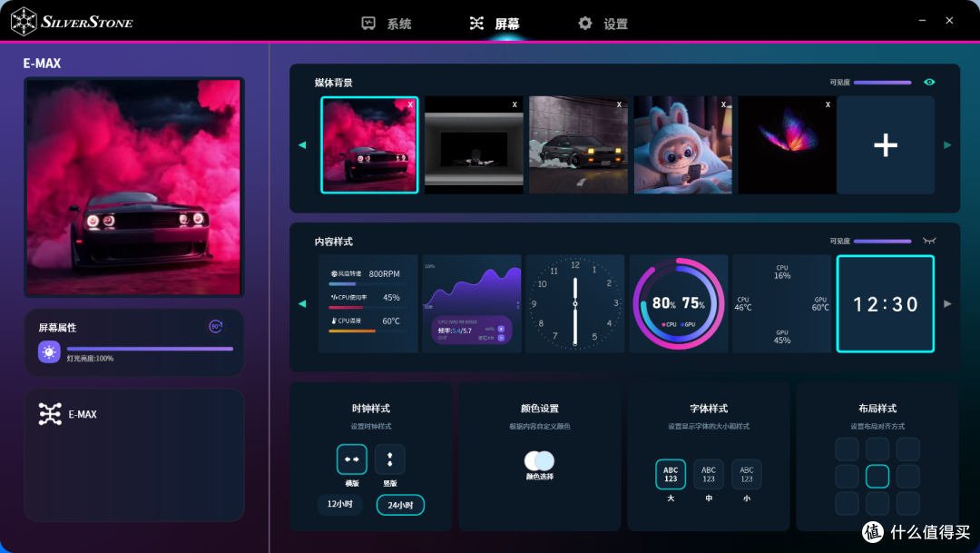Click the 内容样式 section heading
Screen dimensions: 980x553
(x=333, y=242)
